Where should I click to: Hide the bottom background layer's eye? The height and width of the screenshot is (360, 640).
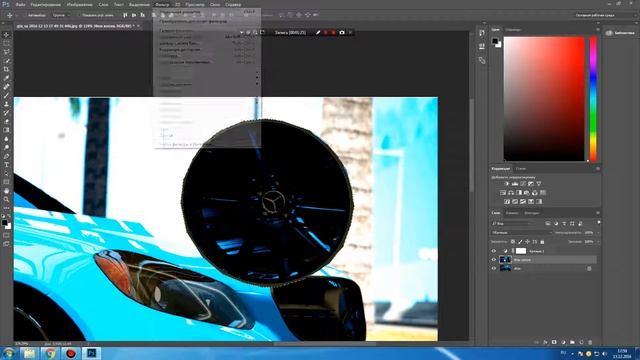click(x=494, y=268)
